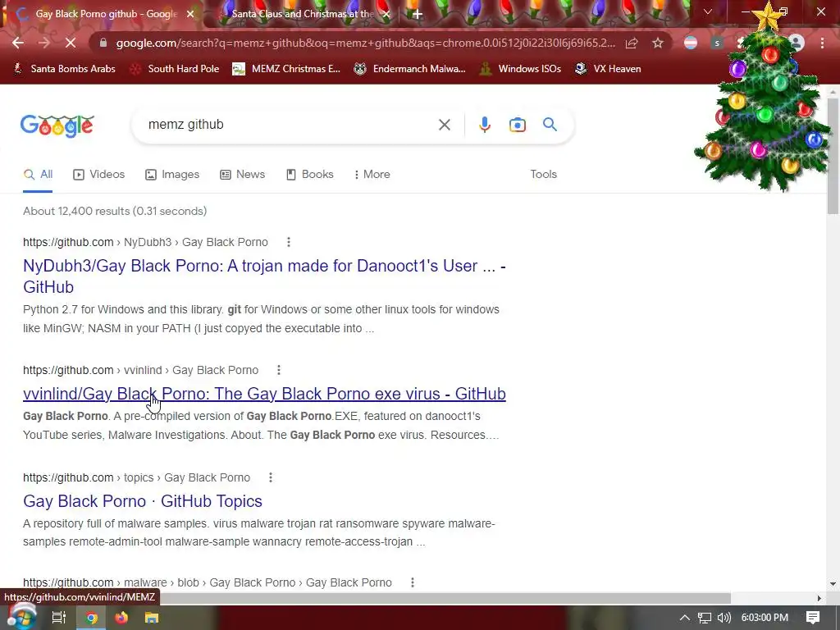The width and height of the screenshot is (840, 630).
Task: Open Task View on the taskbar
Action: point(58,618)
